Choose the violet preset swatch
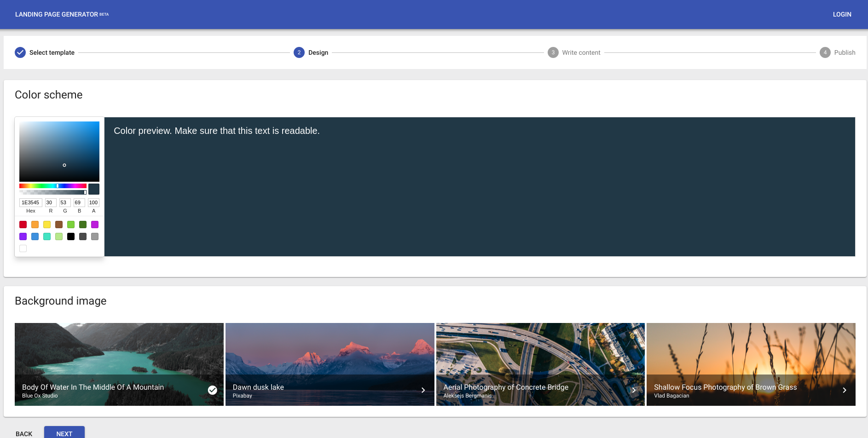868x438 pixels. [23, 236]
